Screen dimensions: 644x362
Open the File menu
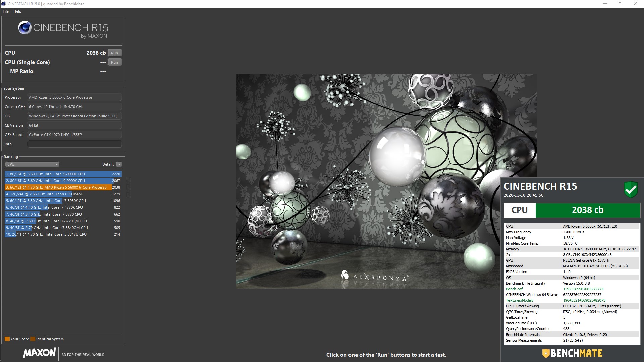click(x=6, y=11)
